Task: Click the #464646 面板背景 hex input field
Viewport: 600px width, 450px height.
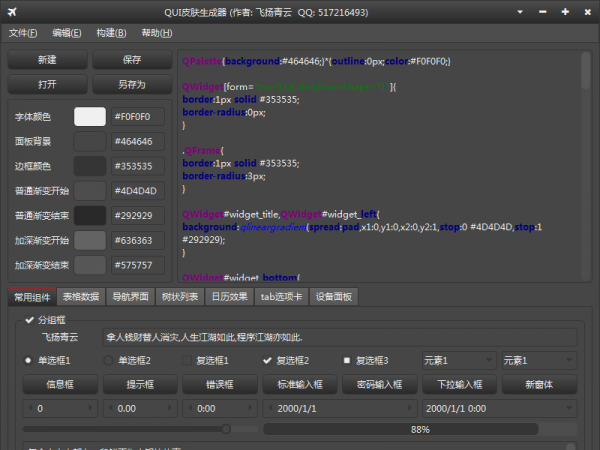Action: [x=138, y=141]
